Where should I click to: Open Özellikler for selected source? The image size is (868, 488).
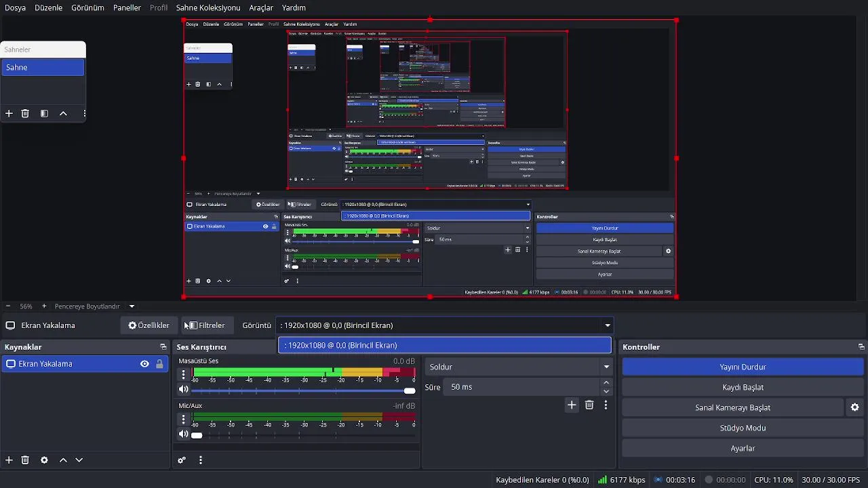(149, 325)
